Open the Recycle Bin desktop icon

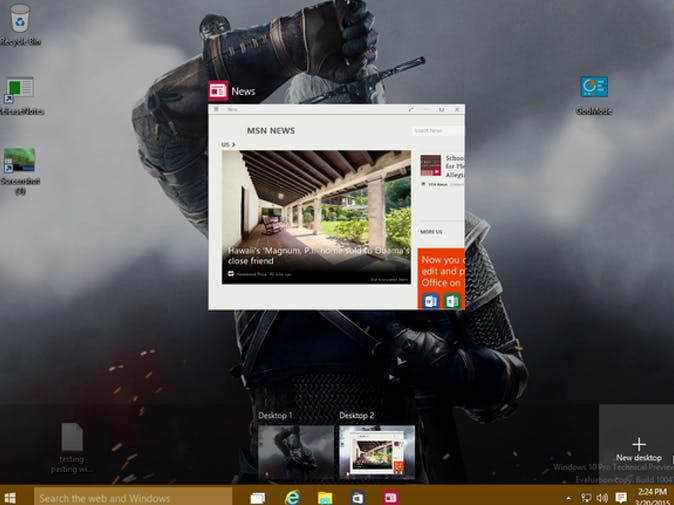pyautogui.click(x=20, y=24)
